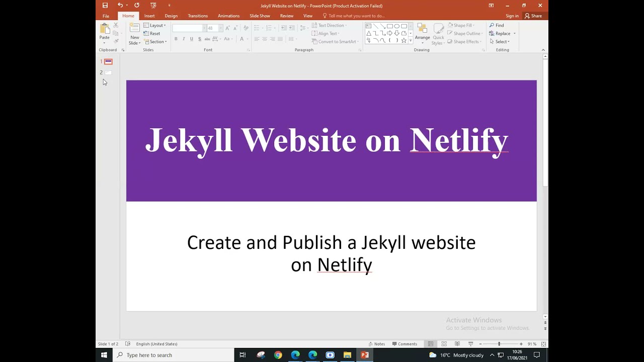The image size is (644, 362).
Task: Open the Animations tab
Action: (x=228, y=16)
